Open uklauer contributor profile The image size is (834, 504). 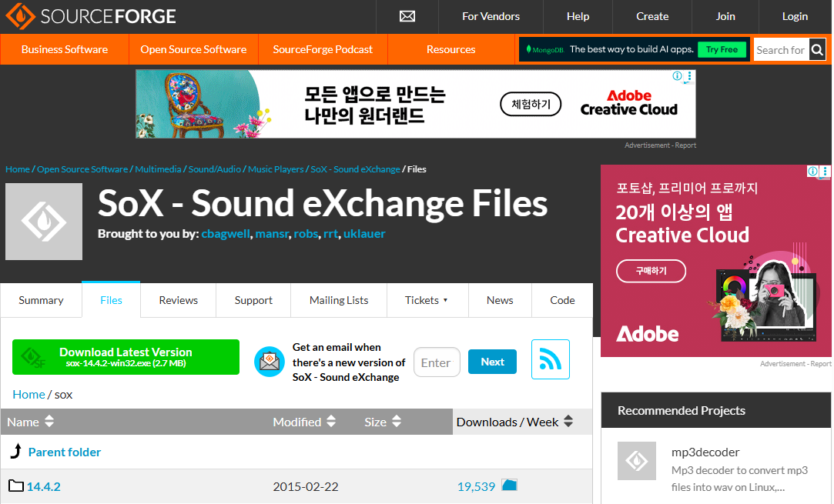364,234
